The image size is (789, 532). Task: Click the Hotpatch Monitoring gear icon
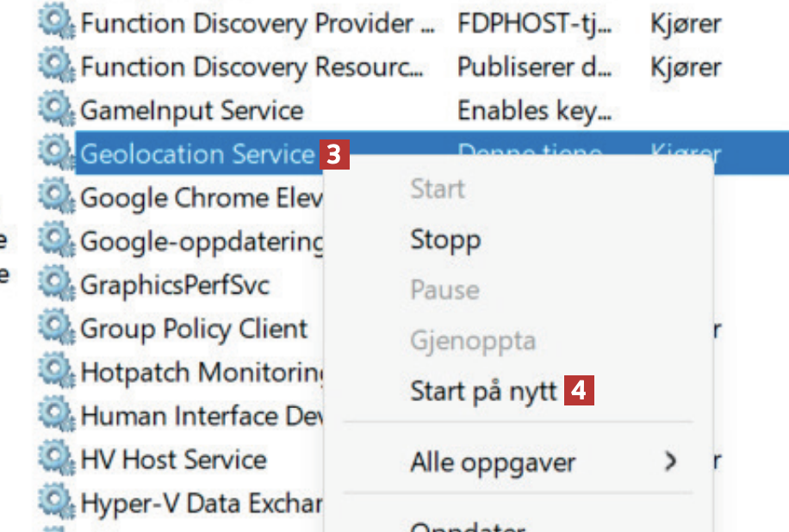pos(57,372)
